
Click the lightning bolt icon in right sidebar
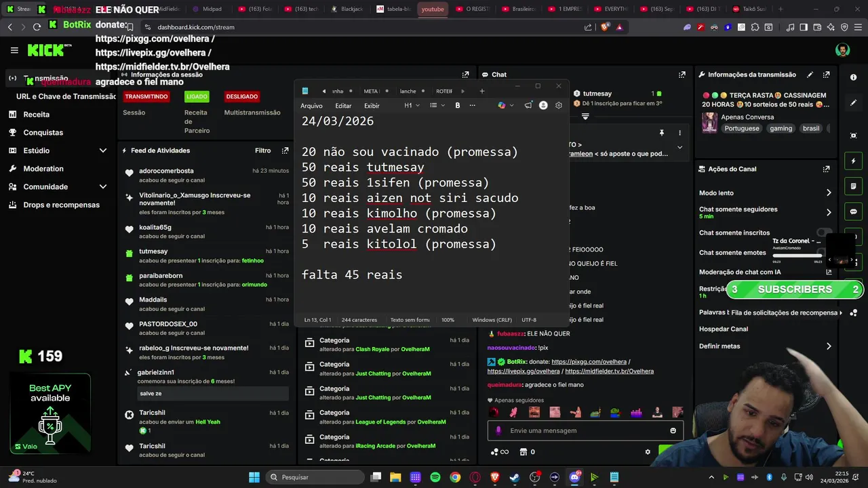coord(853,161)
